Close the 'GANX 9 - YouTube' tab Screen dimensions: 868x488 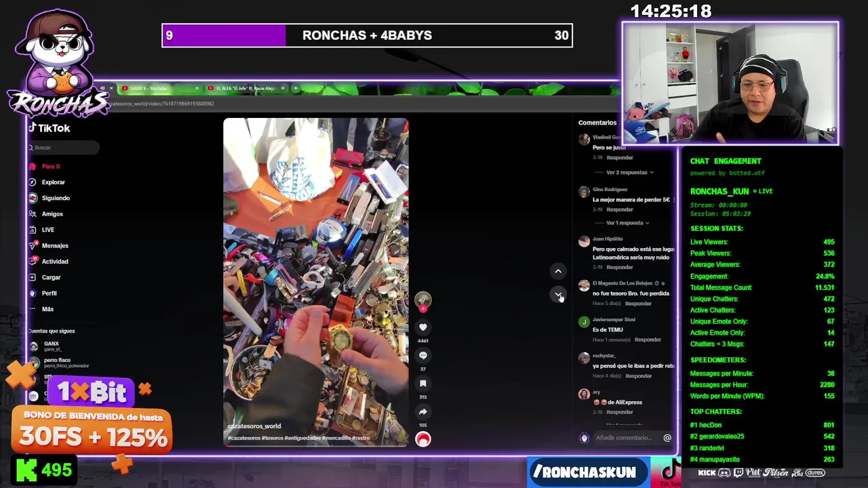pyautogui.click(x=197, y=88)
